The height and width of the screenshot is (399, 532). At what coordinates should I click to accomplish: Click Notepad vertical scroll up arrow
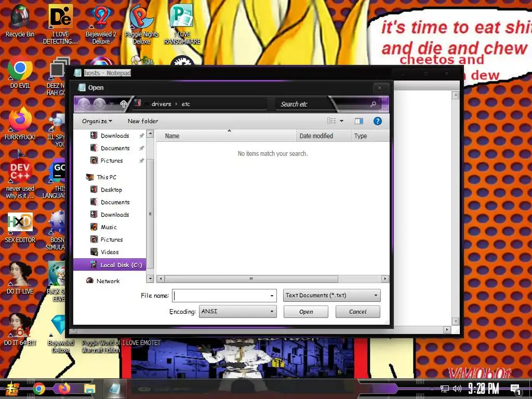(x=456, y=96)
